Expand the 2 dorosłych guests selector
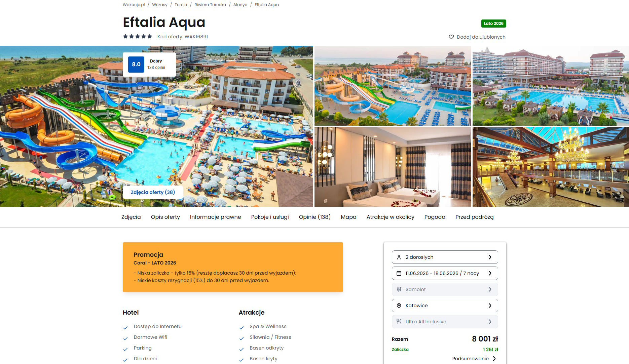The width and height of the screenshot is (629, 364). point(445,257)
